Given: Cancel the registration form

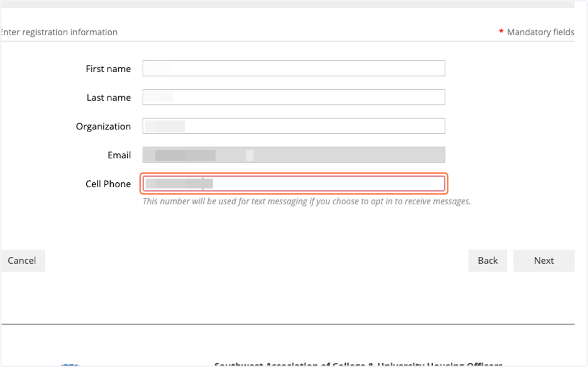Looking at the screenshot, I should coord(22,261).
